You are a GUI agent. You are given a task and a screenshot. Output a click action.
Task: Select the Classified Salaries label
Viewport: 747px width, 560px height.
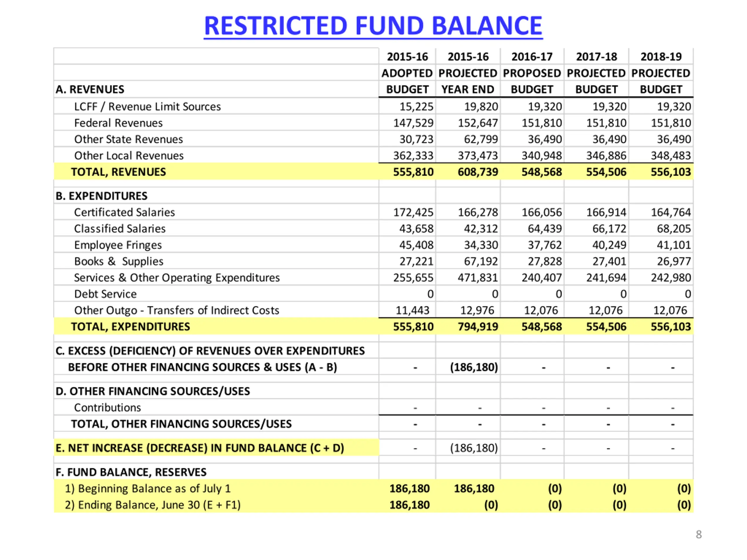pyautogui.click(x=120, y=229)
